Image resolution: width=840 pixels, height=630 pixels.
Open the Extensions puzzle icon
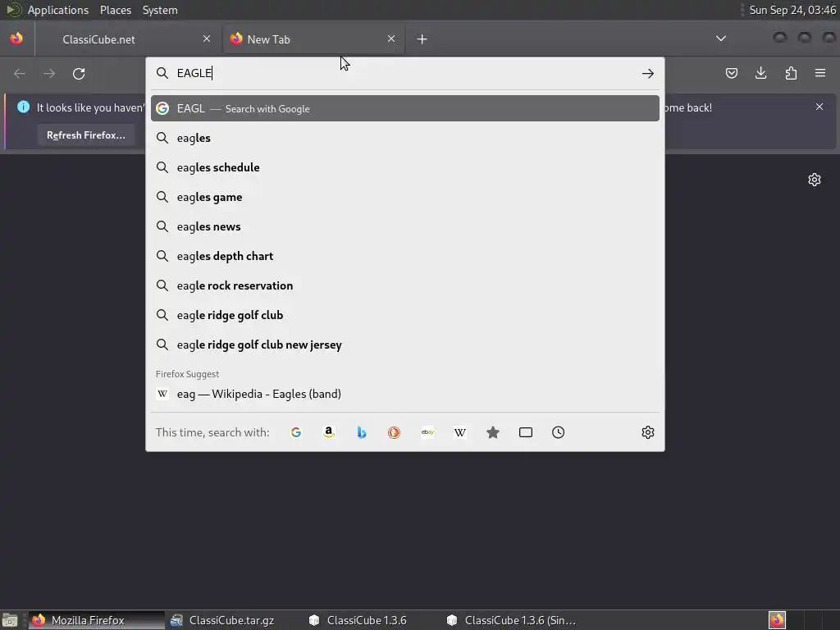[791, 73]
